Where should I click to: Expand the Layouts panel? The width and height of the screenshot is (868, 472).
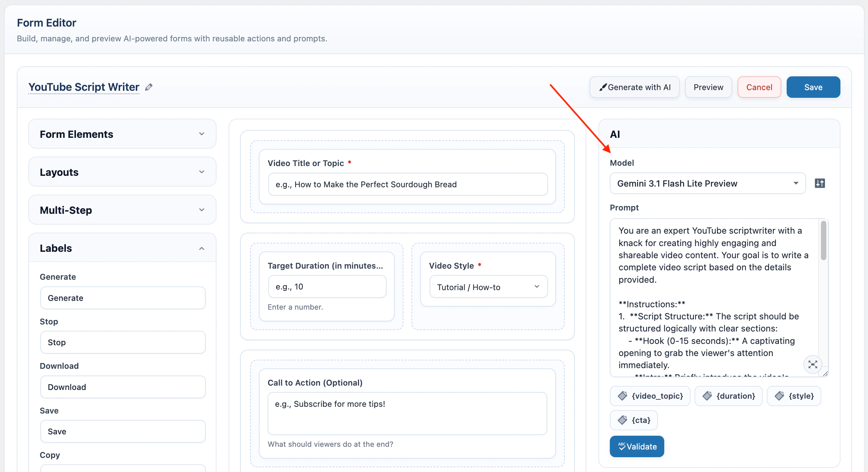[122, 172]
